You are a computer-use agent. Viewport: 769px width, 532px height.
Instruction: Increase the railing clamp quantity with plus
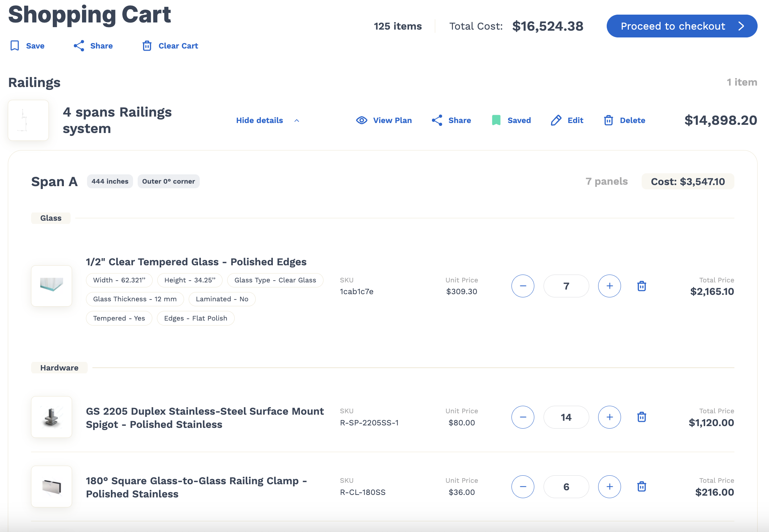pos(610,486)
